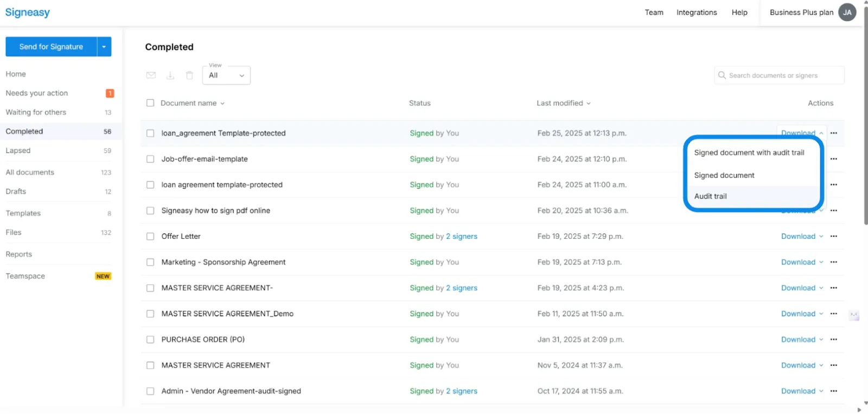Click the download toolbar icon
Viewport: 868px width, 417px height.
click(170, 75)
